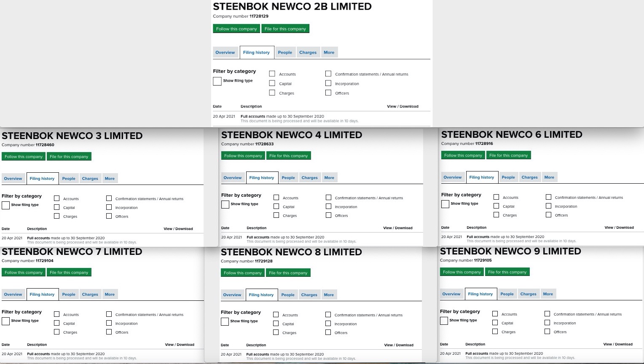Open the More tab for STEENBOK NEWCO 2B

pyautogui.click(x=329, y=52)
